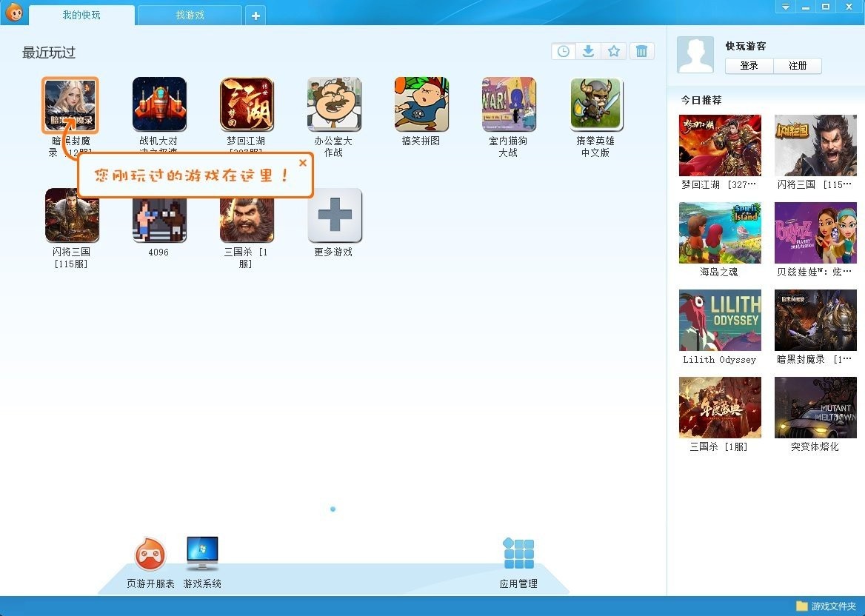Viewport: 865px width, 616px height.
Task: Click the 登录 login button
Action: click(749, 66)
